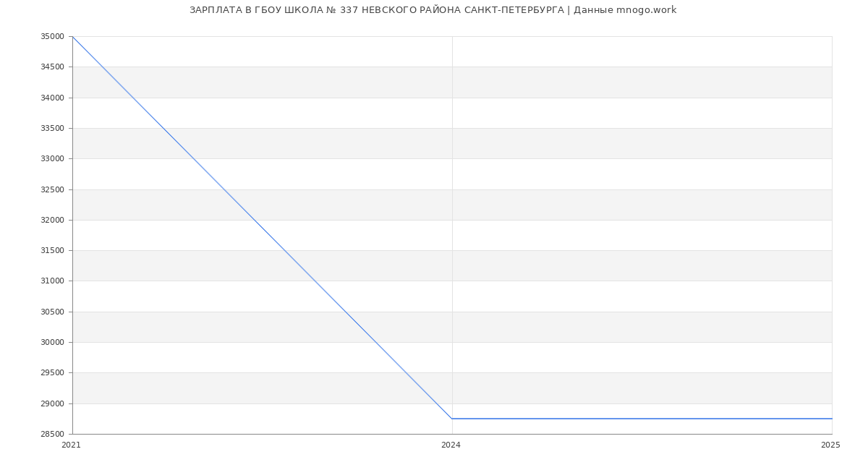Click the line's peak at 2021
868x470 pixels.
72,36
